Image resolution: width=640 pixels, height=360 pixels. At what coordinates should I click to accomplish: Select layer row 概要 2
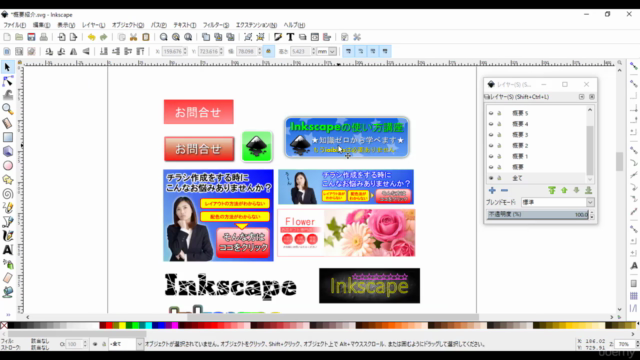(x=537, y=145)
